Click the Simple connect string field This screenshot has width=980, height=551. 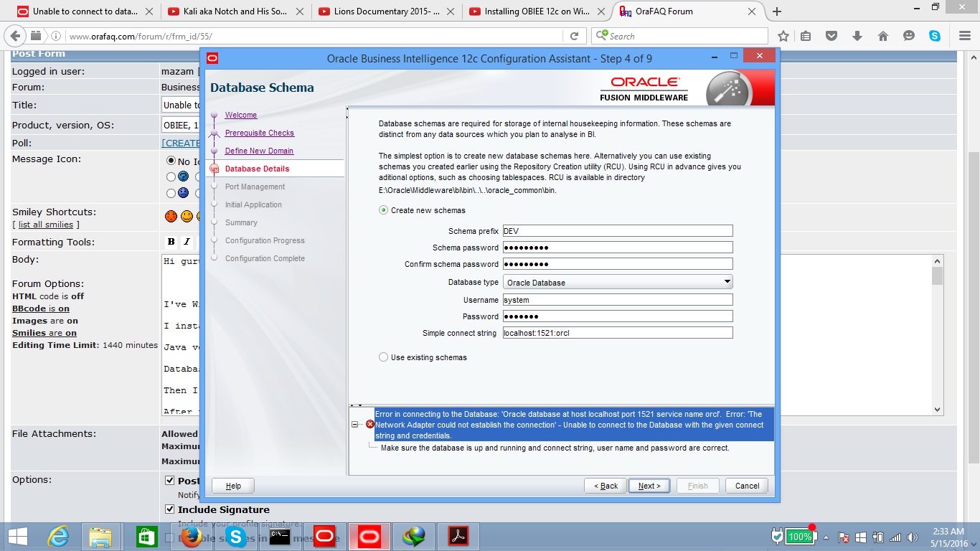[x=617, y=333]
